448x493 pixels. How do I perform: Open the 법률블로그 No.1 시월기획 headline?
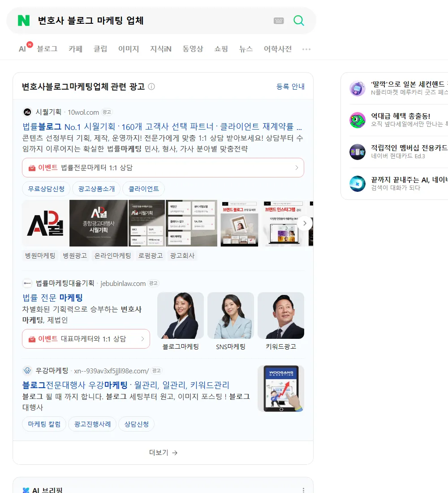tap(162, 127)
